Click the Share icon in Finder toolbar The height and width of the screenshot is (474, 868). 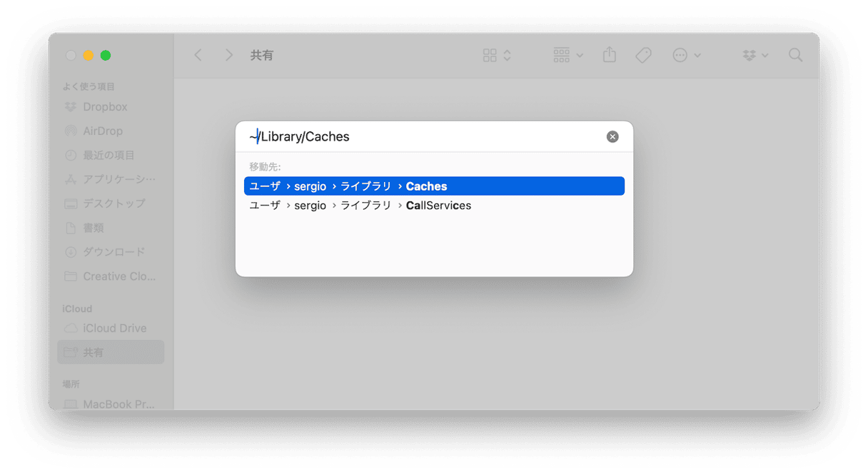click(x=609, y=55)
